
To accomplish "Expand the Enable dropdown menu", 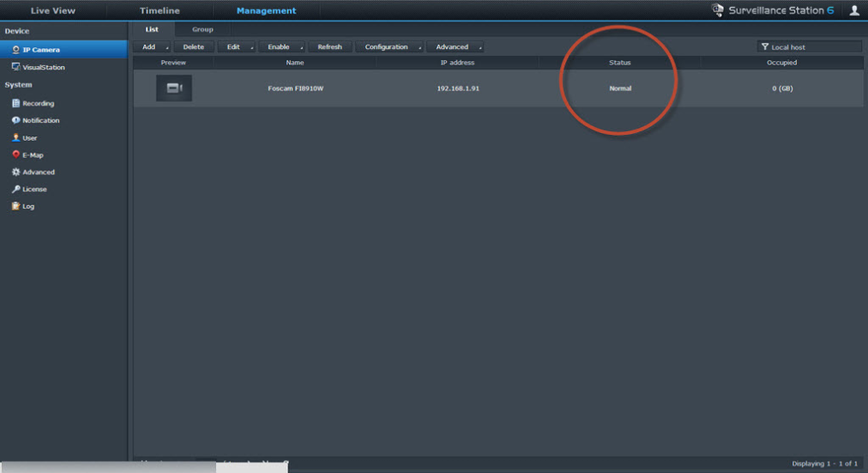I will coord(284,47).
